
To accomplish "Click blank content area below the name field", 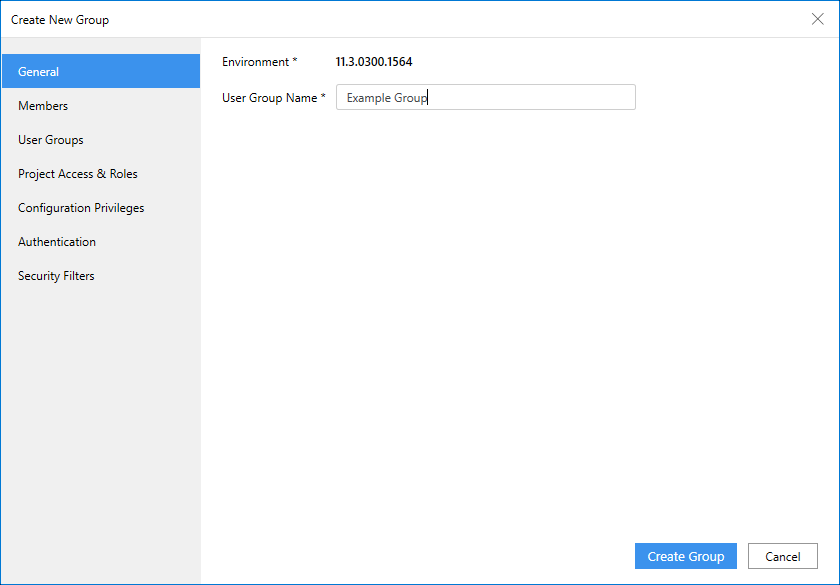I will coord(520,320).
